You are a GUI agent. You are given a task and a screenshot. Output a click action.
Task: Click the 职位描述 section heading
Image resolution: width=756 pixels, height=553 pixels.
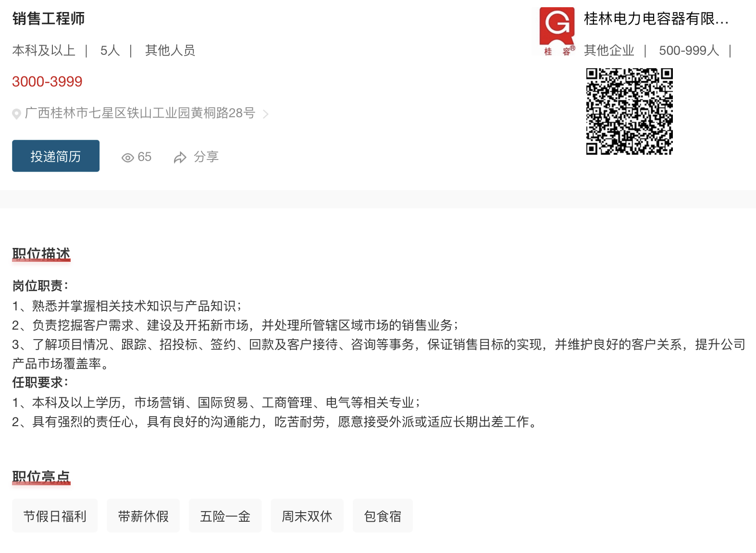pos(41,254)
